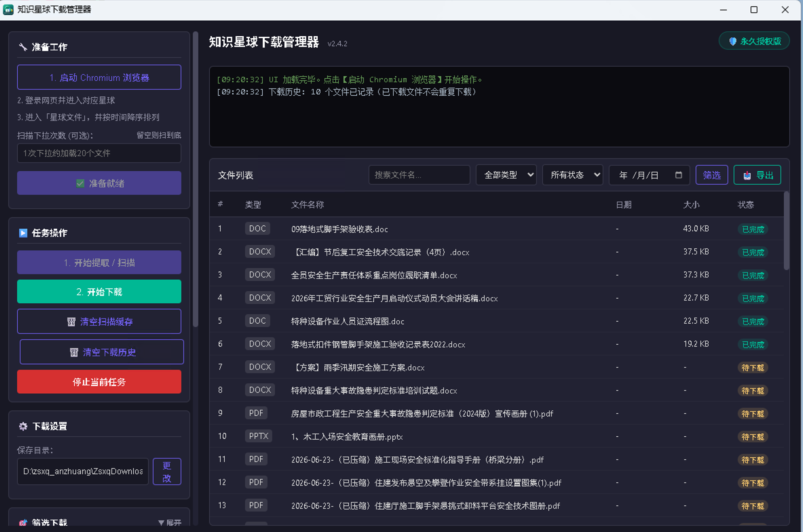Click the play icon beside 任务操作
The width and height of the screenshot is (803, 532).
coord(23,233)
